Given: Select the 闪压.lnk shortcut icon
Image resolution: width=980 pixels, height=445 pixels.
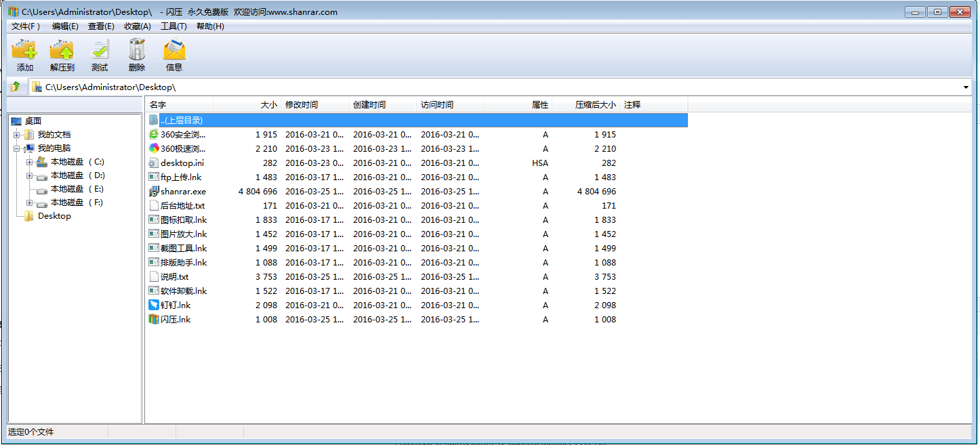Looking at the screenshot, I should [x=153, y=320].
